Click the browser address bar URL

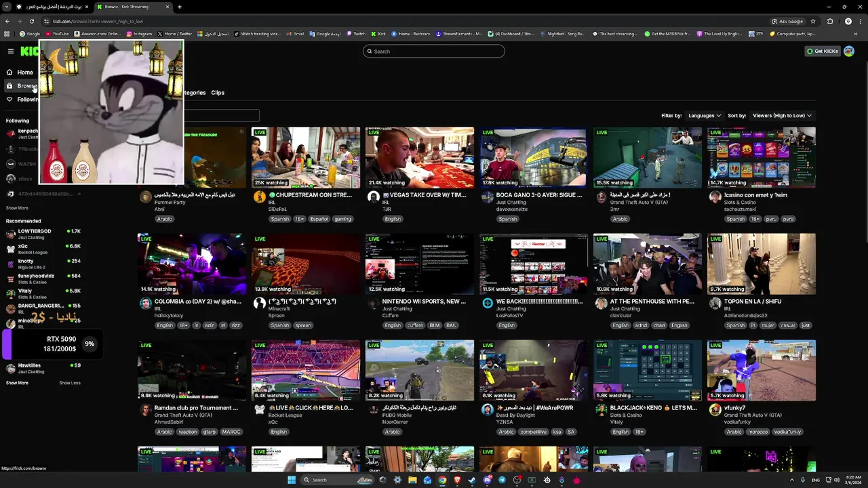click(x=98, y=21)
